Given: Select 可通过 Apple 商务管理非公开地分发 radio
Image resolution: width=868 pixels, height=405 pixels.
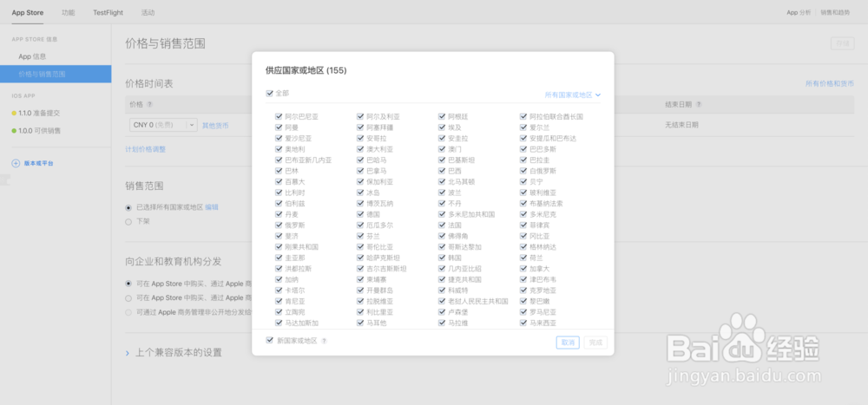Looking at the screenshot, I should (x=128, y=312).
